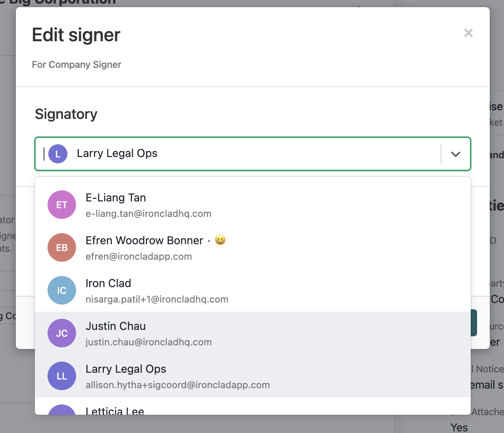The image size is (504, 433).
Task: Select Larry Legal Ops in the dropdown list
Action: tap(253, 376)
